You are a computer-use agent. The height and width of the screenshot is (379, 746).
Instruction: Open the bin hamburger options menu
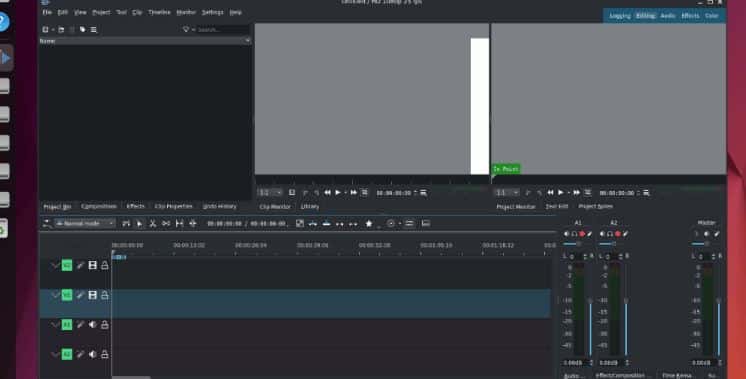point(94,29)
